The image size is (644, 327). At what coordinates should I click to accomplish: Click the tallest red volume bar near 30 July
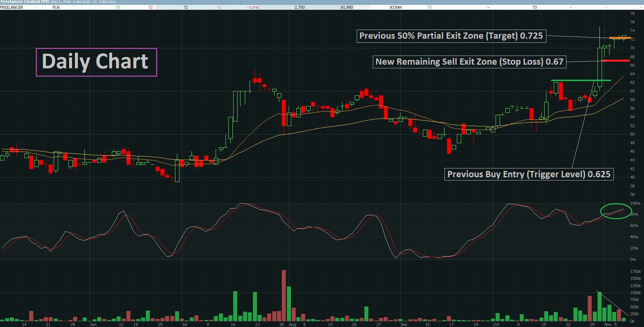click(x=284, y=296)
